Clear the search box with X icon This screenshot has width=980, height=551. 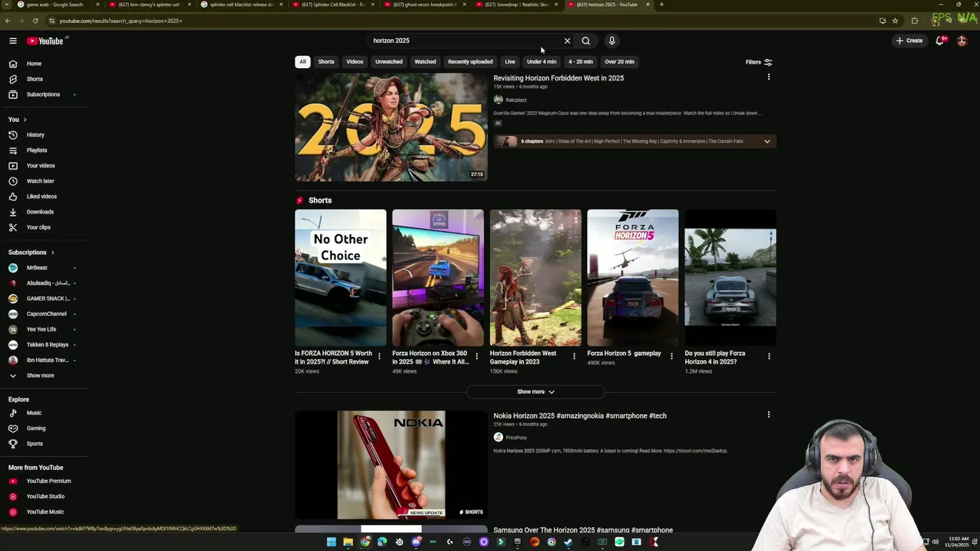[567, 41]
